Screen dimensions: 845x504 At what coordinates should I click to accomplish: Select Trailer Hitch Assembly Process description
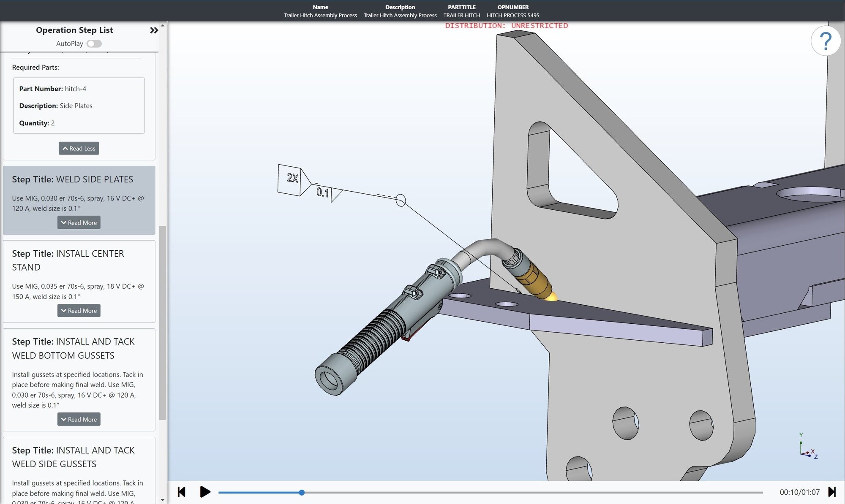(399, 14)
